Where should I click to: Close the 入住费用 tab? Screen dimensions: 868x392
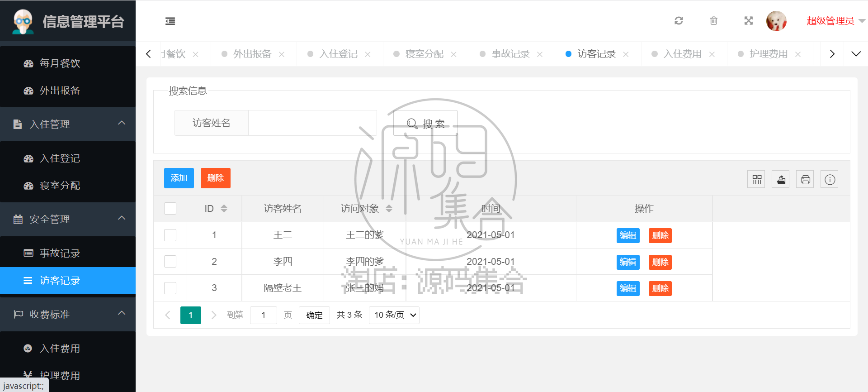coord(712,54)
